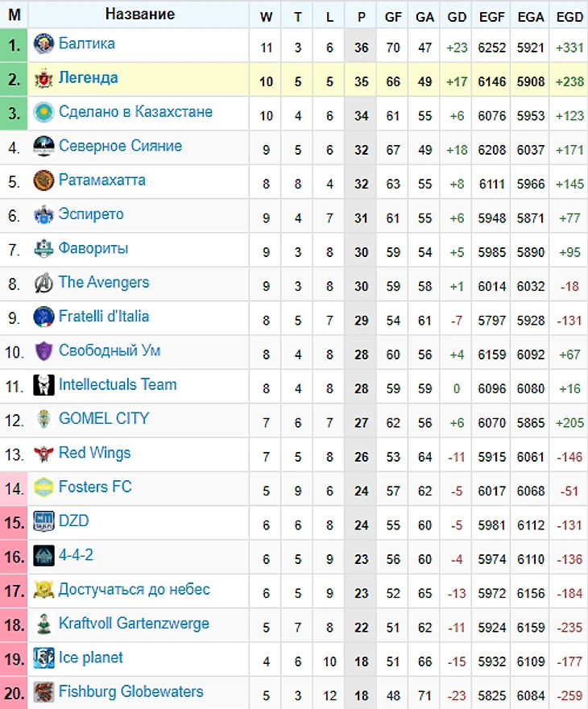Viewport: 588px width, 709px height.
Task: Click the Балтика team logo icon
Action: tap(43, 44)
